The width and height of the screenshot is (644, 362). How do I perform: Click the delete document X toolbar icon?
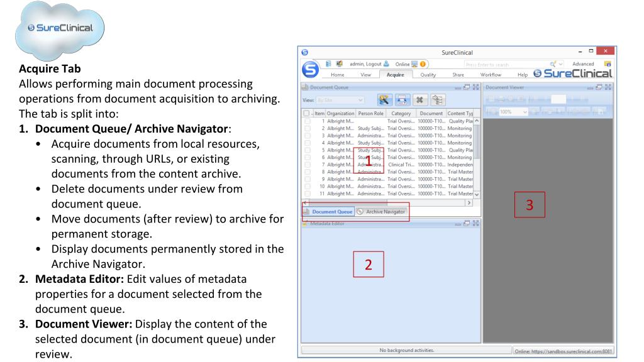(419, 100)
